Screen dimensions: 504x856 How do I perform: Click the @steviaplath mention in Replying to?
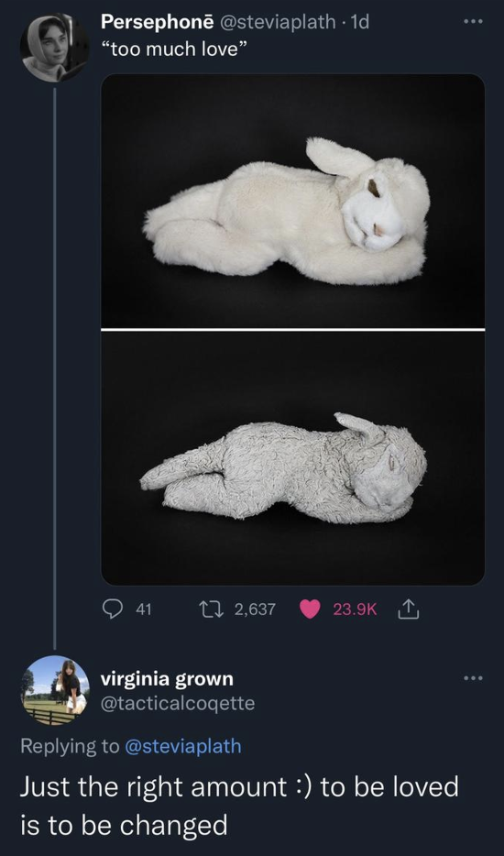(x=183, y=746)
